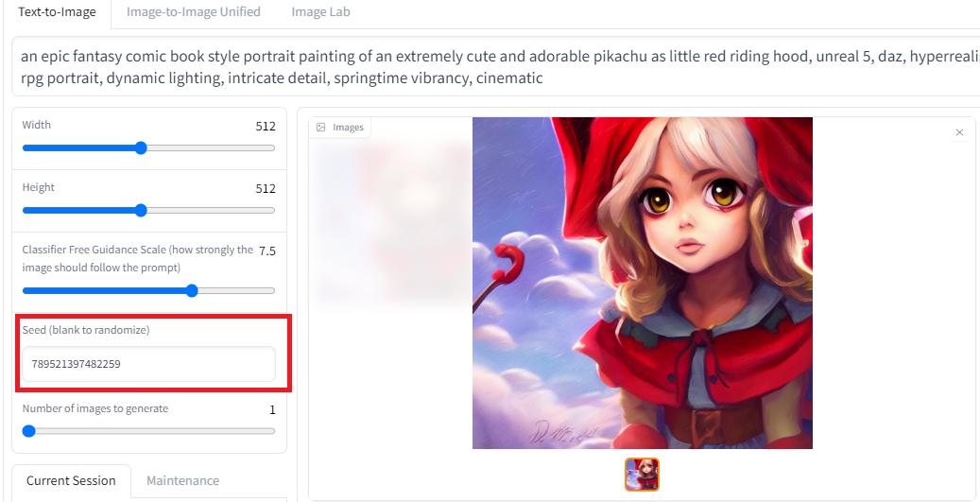This screenshot has height=502, width=980.
Task: Close the image preview with X
Action: [x=959, y=132]
